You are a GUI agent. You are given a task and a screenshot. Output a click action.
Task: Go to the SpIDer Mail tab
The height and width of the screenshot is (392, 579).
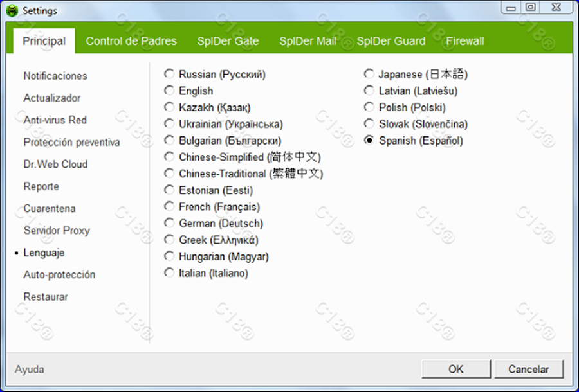click(308, 41)
